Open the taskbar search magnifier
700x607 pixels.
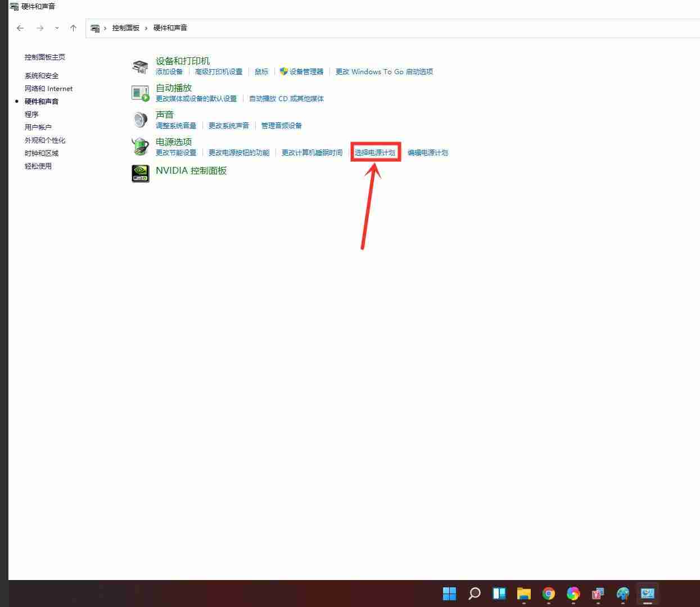[x=474, y=594]
